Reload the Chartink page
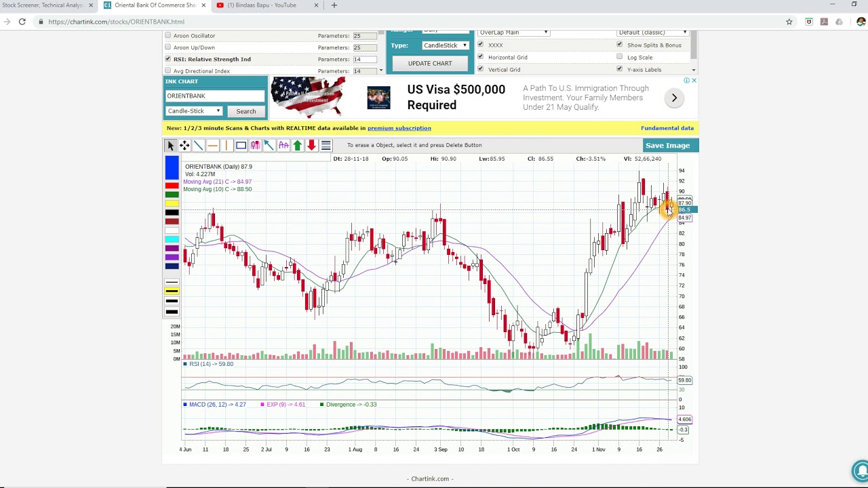 click(22, 22)
